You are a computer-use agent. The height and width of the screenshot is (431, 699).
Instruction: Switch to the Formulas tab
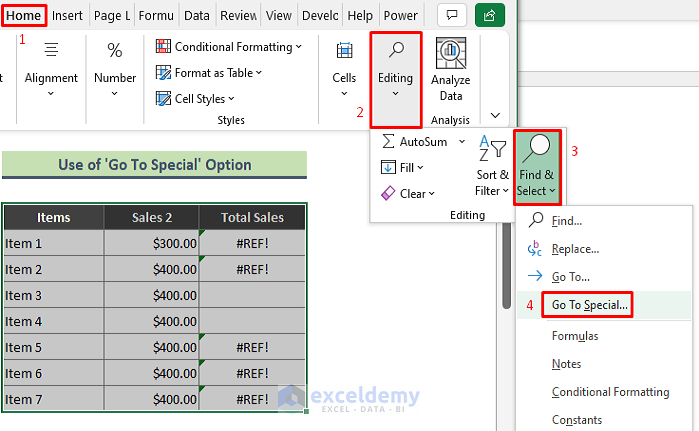156,16
